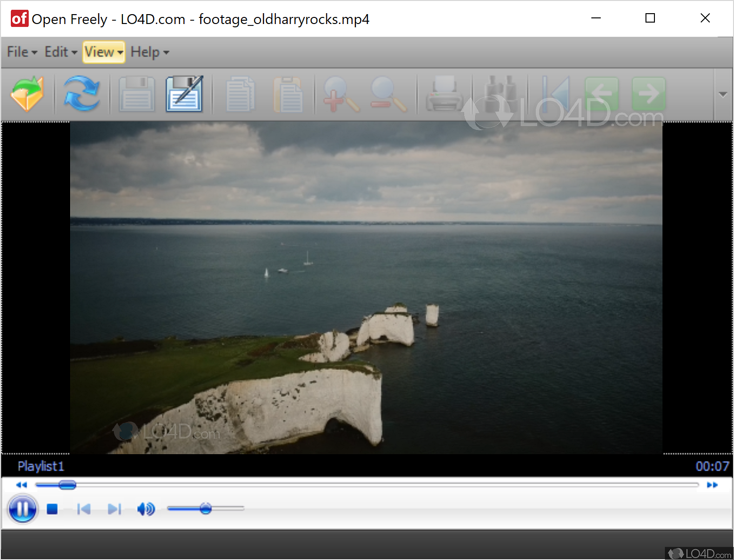Expand the Help menu dropdown arrow
Image resolution: width=734 pixels, height=560 pixels.
coord(166,53)
